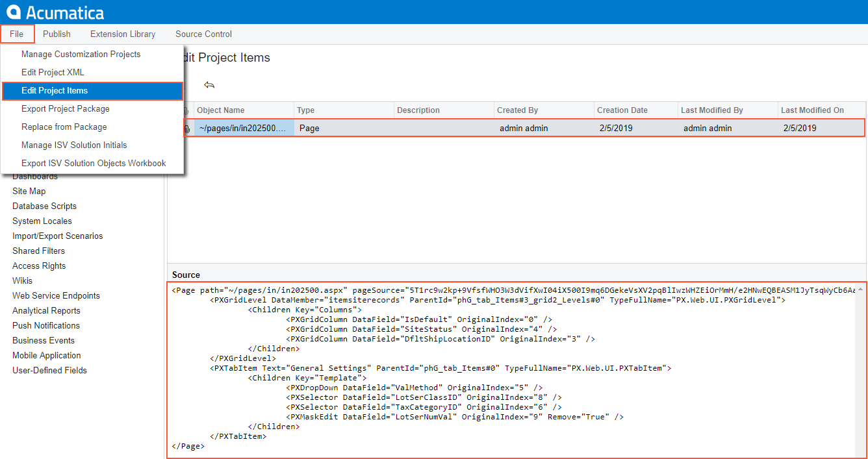
Task: Open Web Service Endpoints in the sidebar
Action: point(56,296)
